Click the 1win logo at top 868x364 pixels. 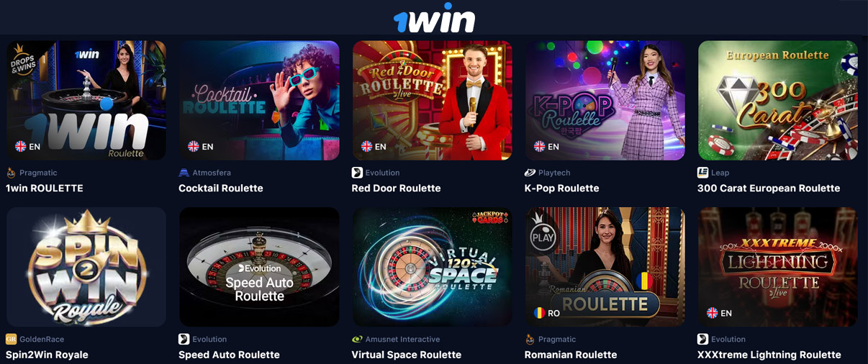(434, 17)
